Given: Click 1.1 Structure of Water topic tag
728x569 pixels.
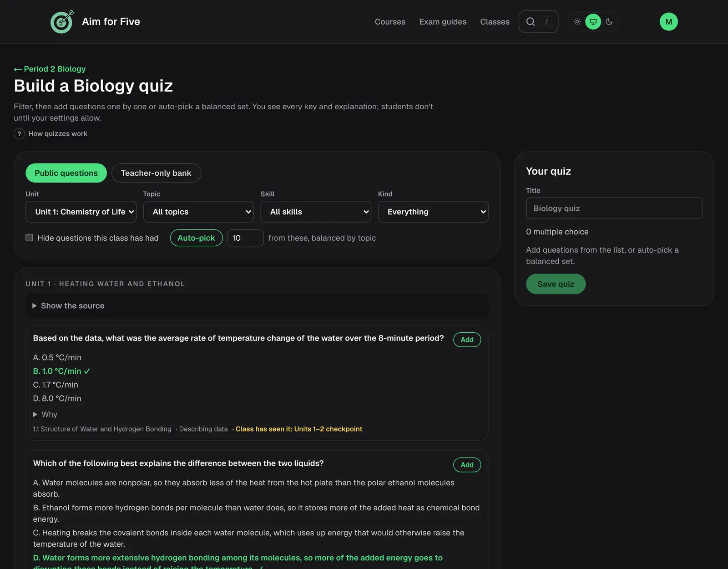Looking at the screenshot, I should [x=102, y=429].
